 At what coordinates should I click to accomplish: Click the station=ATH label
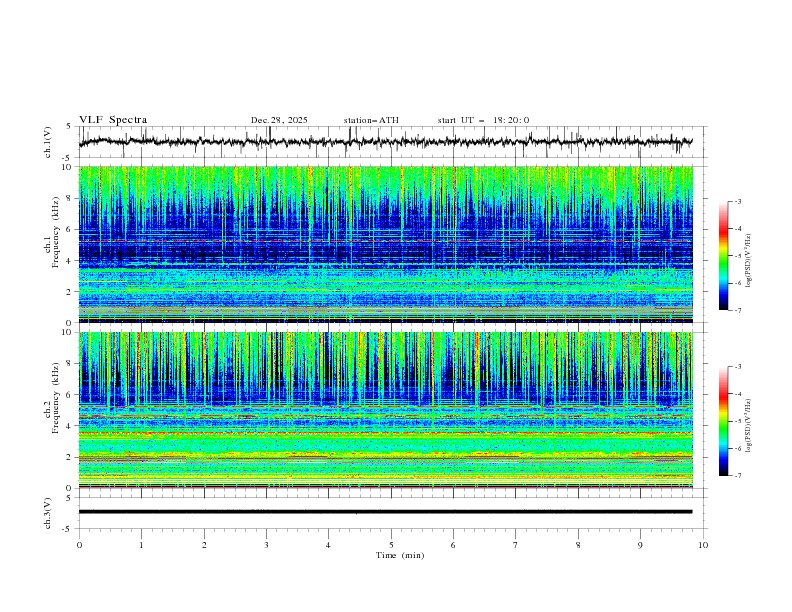(371, 120)
